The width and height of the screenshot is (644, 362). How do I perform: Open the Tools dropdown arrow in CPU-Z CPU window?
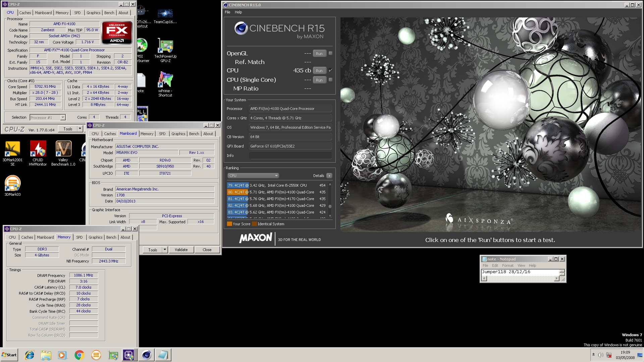pyautogui.click(x=80, y=129)
